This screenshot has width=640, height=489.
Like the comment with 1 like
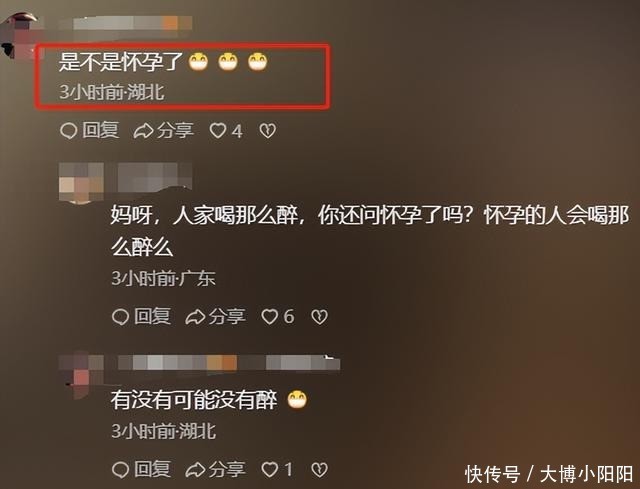click(278, 469)
